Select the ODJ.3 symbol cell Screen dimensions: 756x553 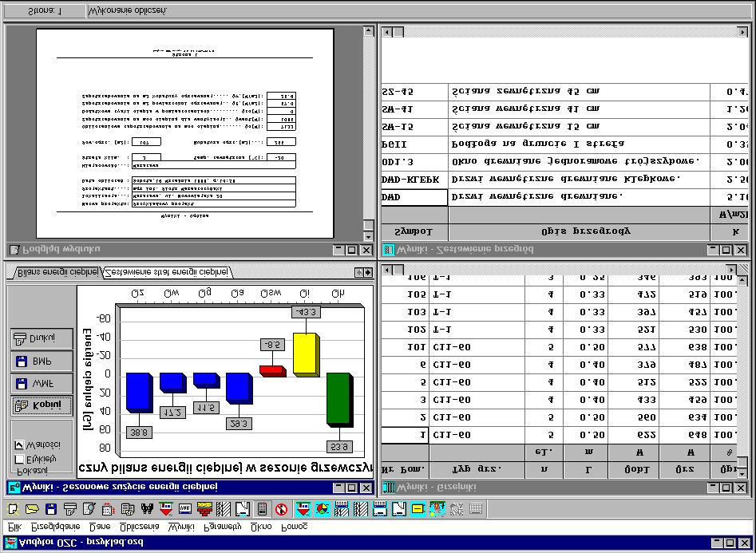pyautogui.click(x=414, y=161)
